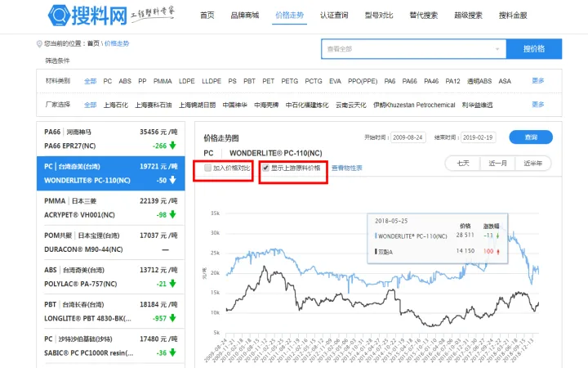Screen dimensions: 588x368
Task: Select the 近半年 range tab
Action: click(x=532, y=164)
